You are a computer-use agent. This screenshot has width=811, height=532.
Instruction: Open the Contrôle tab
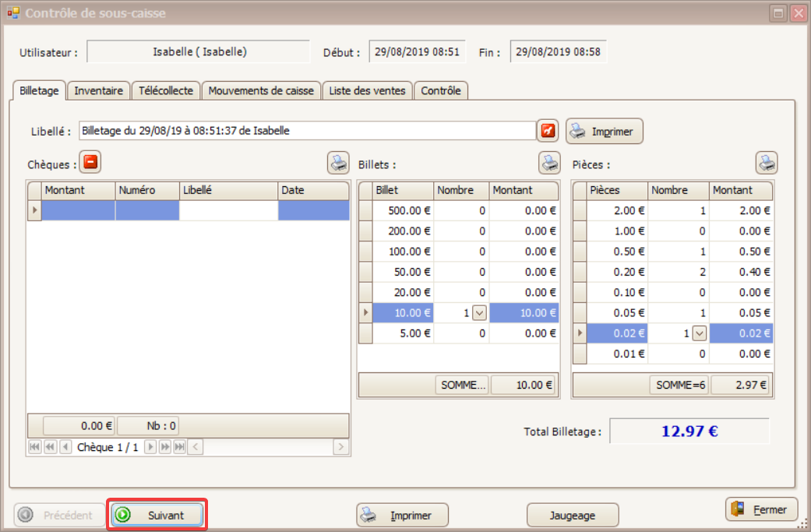pos(441,90)
